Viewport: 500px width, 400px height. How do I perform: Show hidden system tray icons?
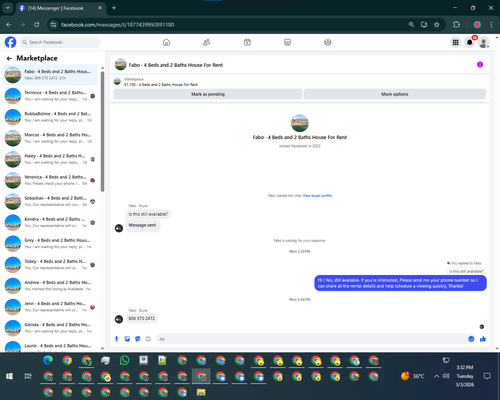[x=436, y=376]
